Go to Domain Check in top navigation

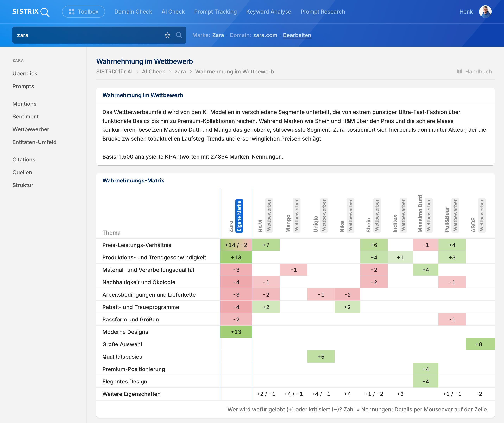point(133,12)
